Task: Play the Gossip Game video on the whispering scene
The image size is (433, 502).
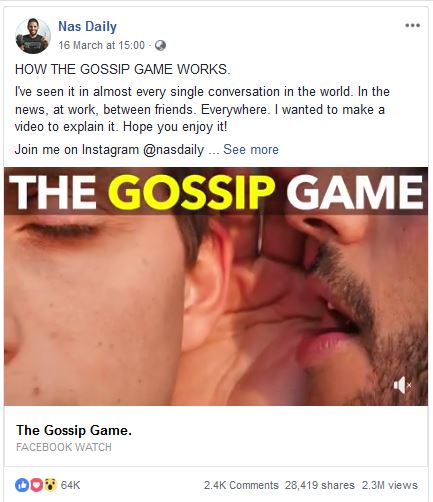Action: pos(216,310)
